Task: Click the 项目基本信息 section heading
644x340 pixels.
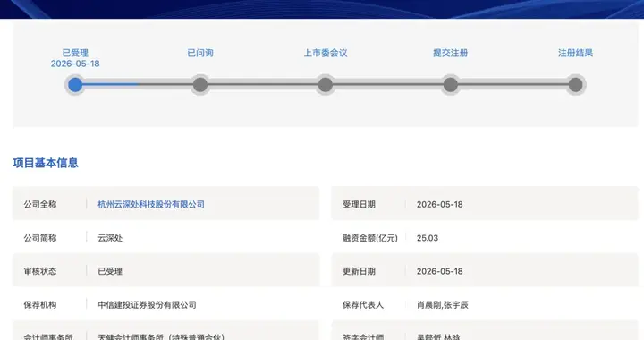Action: click(x=46, y=163)
